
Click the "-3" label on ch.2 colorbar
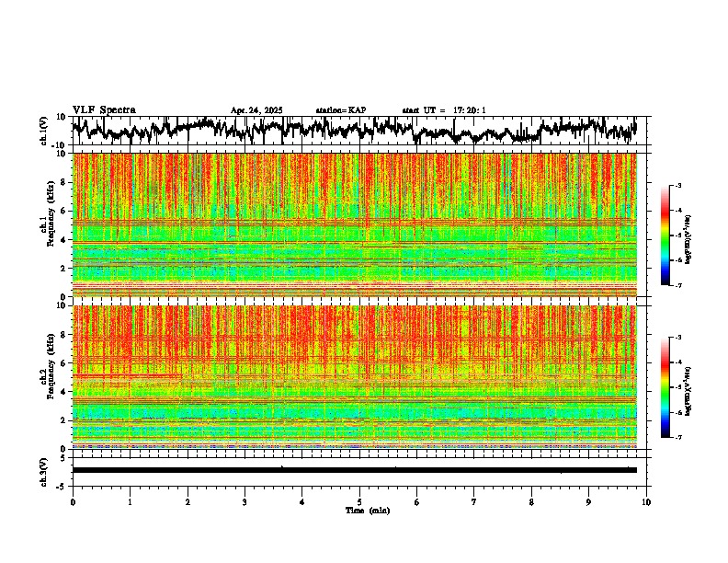677,338
